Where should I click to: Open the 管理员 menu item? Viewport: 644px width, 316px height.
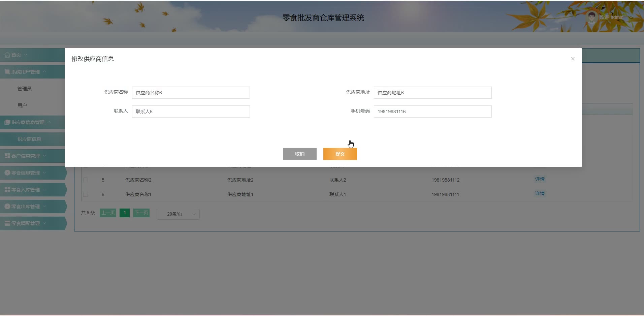tap(25, 89)
